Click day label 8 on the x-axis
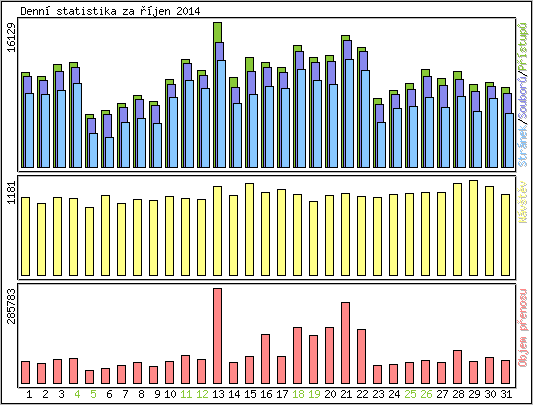Screen dimensions: 533x405 pos(141,394)
